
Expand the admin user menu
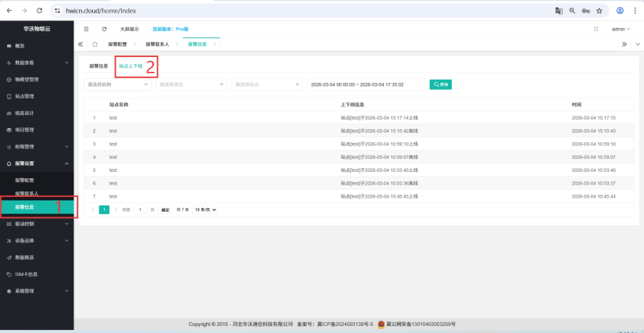621,29
